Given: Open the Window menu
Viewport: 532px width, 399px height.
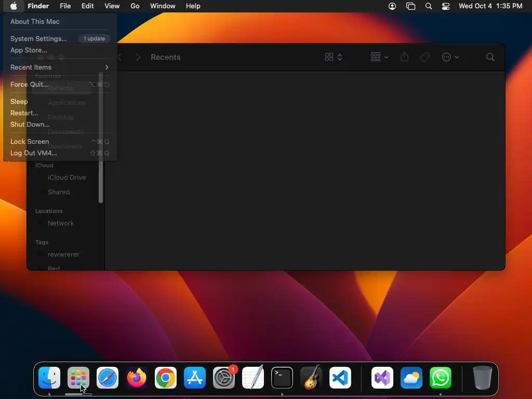Looking at the screenshot, I should click(x=163, y=6).
